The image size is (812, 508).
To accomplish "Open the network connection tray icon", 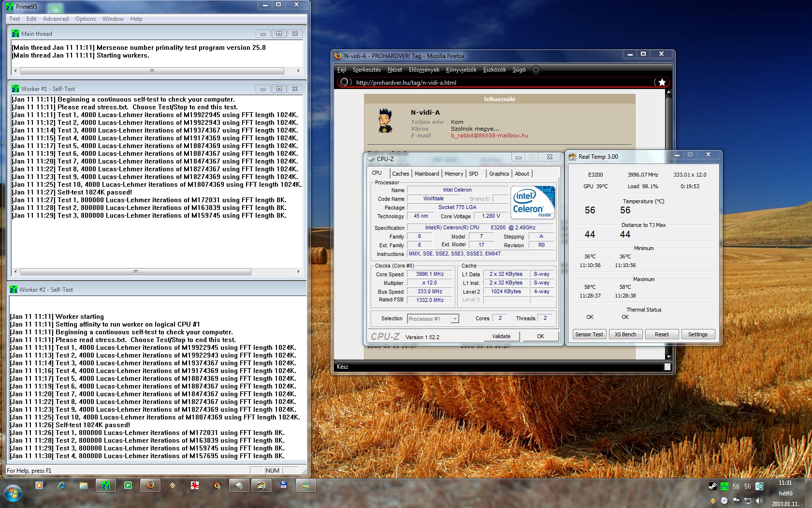I will click(748, 501).
